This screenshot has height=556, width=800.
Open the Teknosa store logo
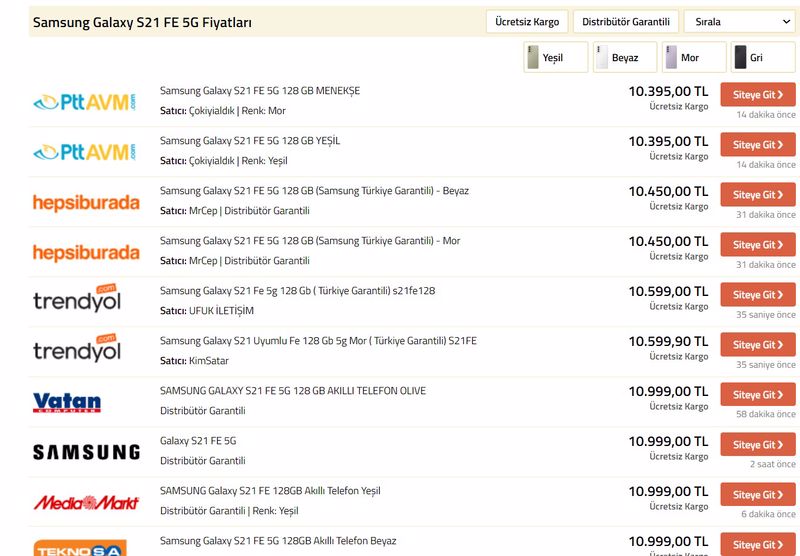(80, 548)
